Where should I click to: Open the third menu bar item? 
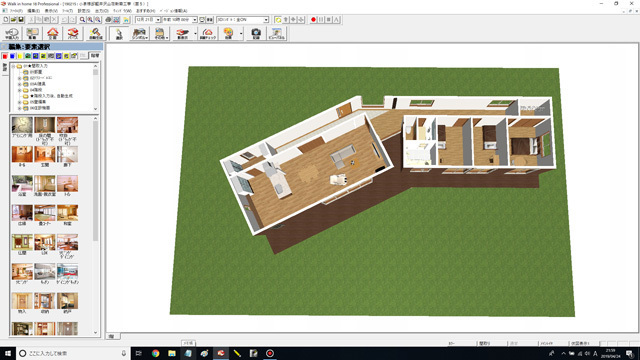coord(51,11)
